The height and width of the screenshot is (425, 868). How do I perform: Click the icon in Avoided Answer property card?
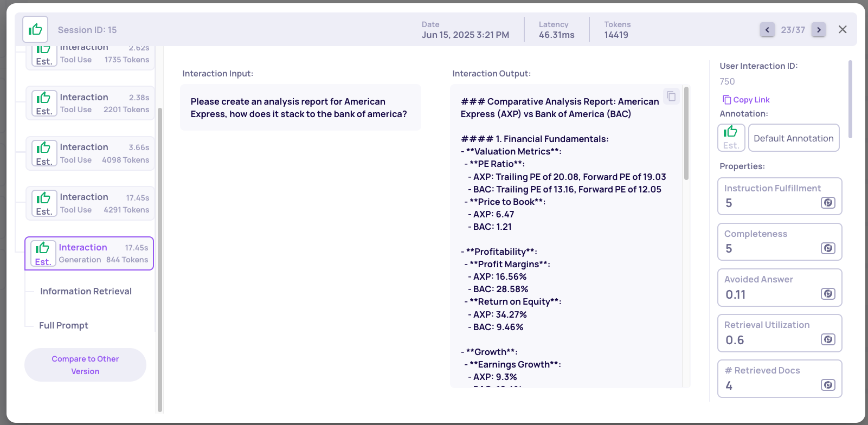coord(828,294)
